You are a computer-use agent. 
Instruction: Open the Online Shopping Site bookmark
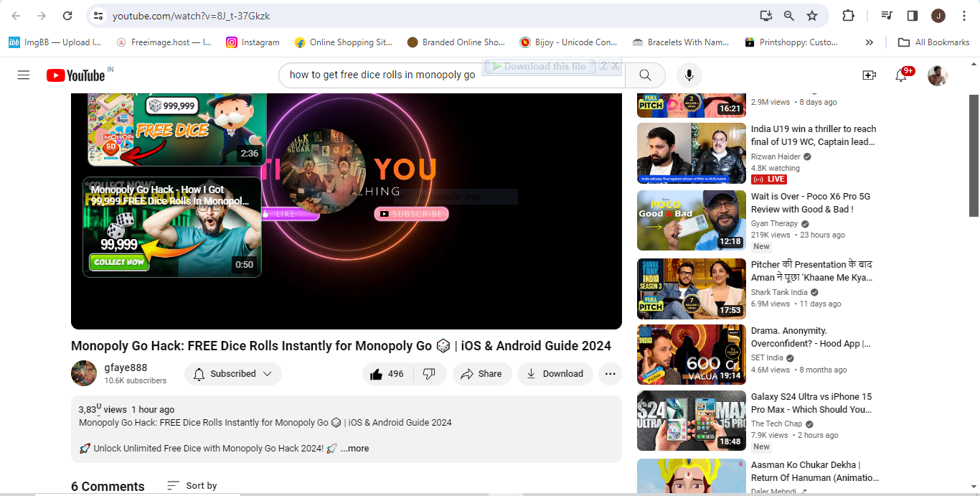point(344,42)
